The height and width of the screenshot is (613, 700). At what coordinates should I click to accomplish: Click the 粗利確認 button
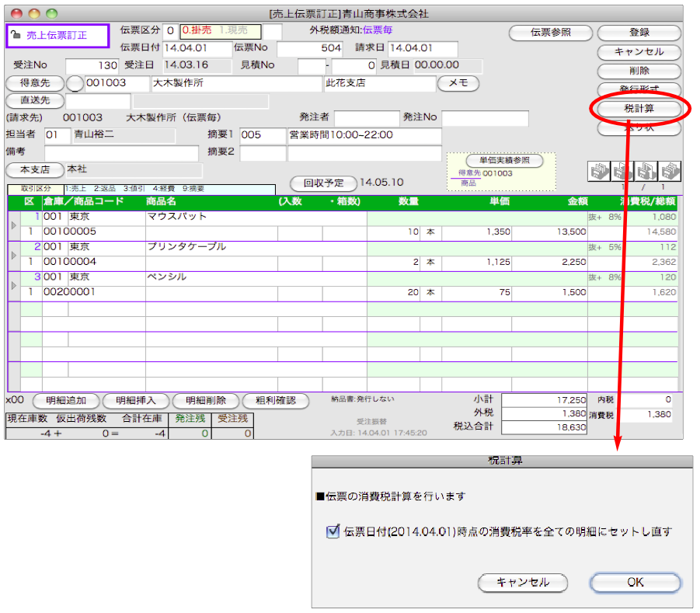point(276,400)
